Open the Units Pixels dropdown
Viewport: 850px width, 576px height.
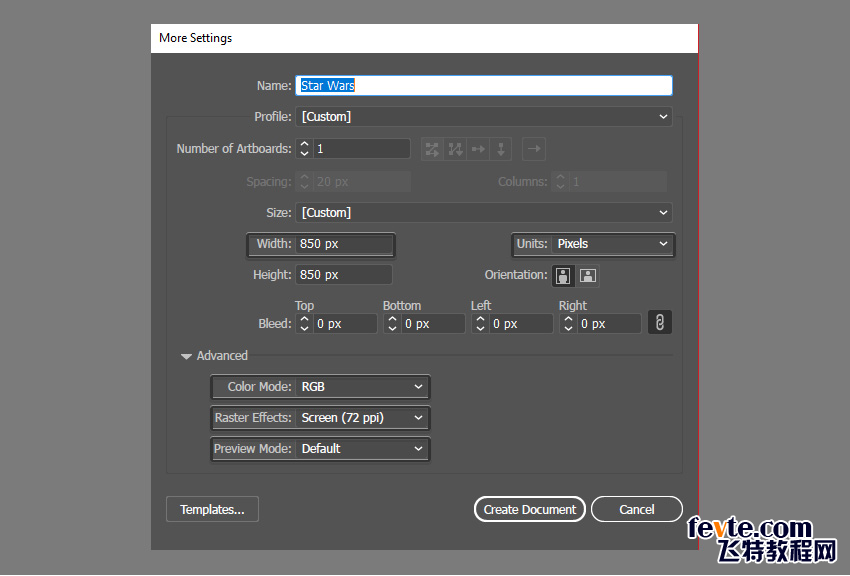[613, 244]
